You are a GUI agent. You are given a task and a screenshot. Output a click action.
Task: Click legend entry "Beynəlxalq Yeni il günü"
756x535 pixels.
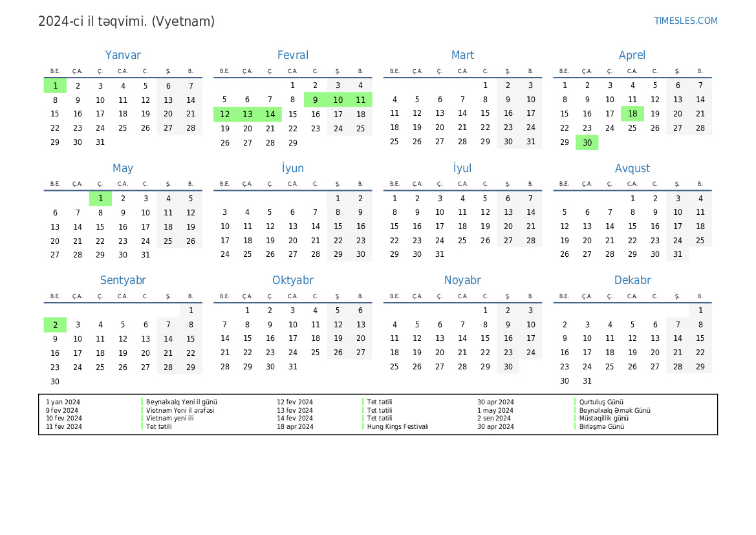182,402
